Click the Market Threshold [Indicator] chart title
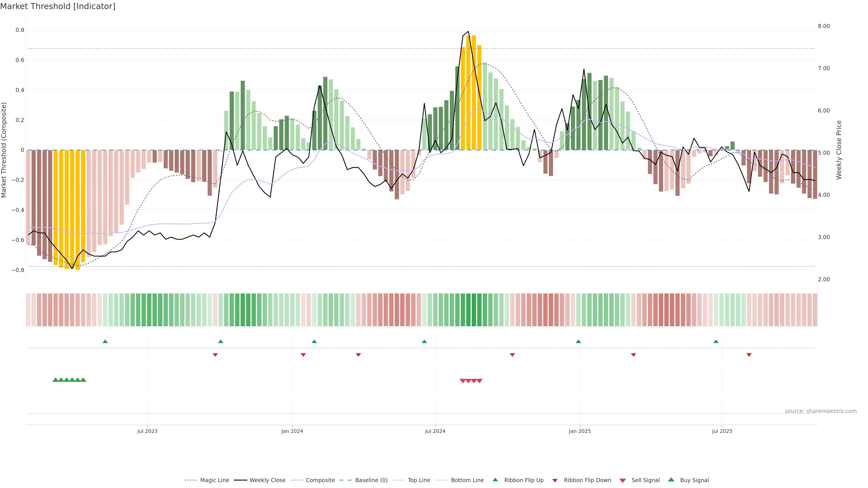Image resolution: width=868 pixels, height=488 pixels. click(x=58, y=6)
